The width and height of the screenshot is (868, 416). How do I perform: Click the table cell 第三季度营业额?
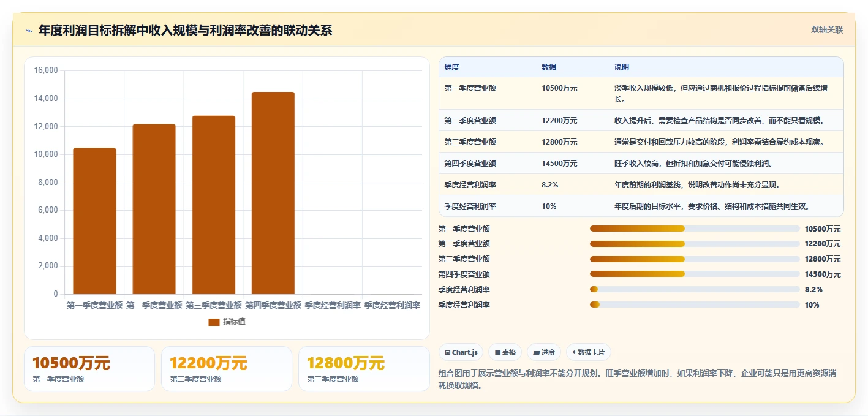pyautogui.click(x=470, y=142)
